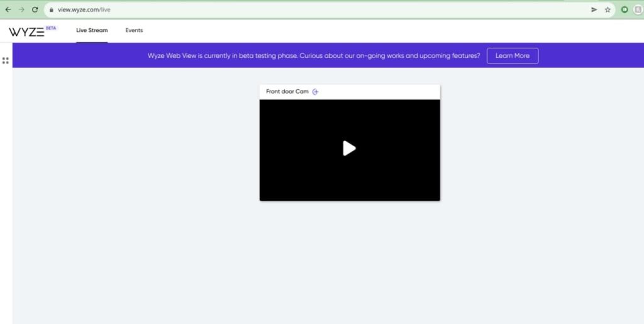The height and width of the screenshot is (324, 644).
Task: Open the browser profile avatar
Action: point(638,9)
